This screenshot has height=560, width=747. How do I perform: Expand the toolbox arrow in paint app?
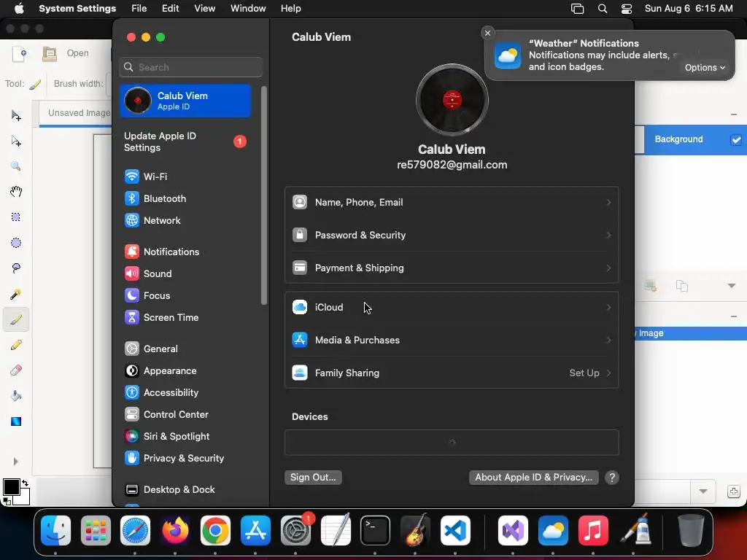[x=16, y=462]
